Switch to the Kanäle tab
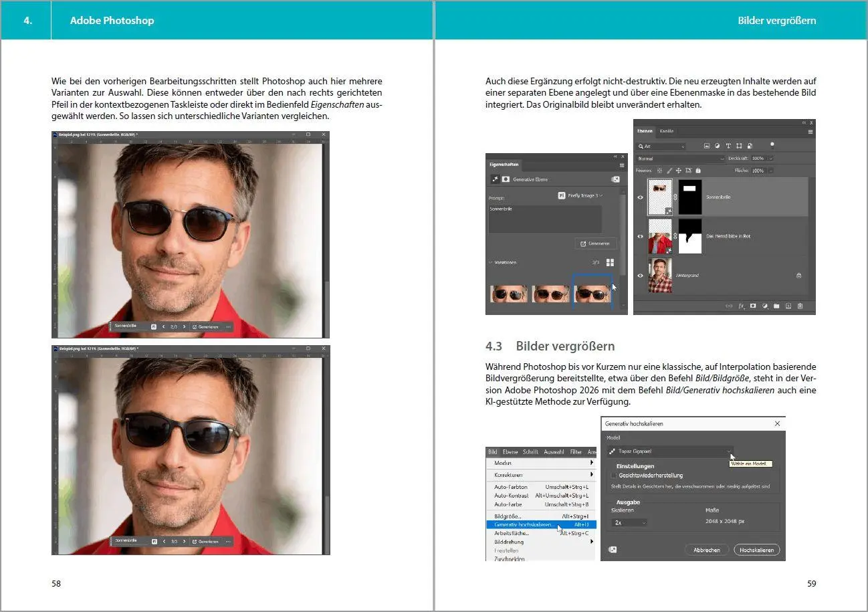This screenshot has width=868, height=612. point(667,131)
